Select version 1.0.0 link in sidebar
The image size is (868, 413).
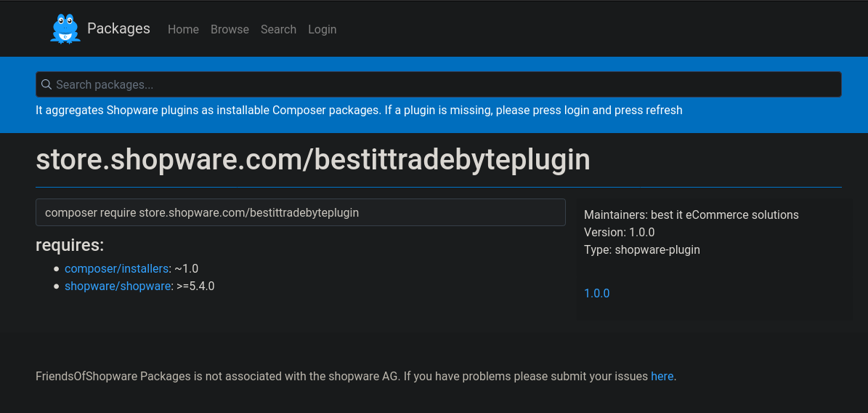pos(597,293)
